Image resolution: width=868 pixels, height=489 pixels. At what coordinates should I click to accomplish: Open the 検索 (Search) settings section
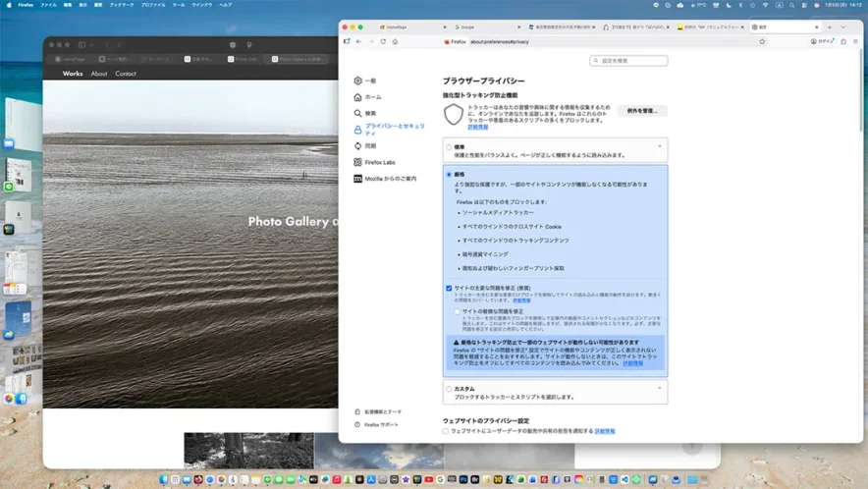click(x=370, y=114)
